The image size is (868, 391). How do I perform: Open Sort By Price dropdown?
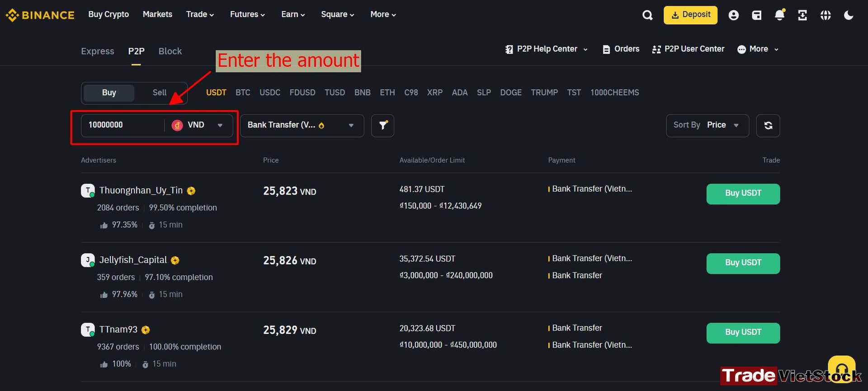[x=707, y=125]
